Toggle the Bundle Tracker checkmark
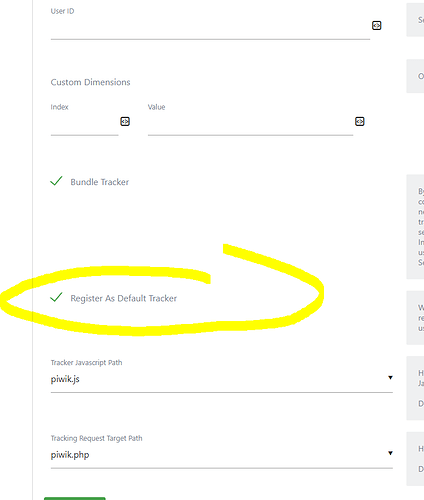The height and width of the screenshot is (500, 424). coord(56,181)
